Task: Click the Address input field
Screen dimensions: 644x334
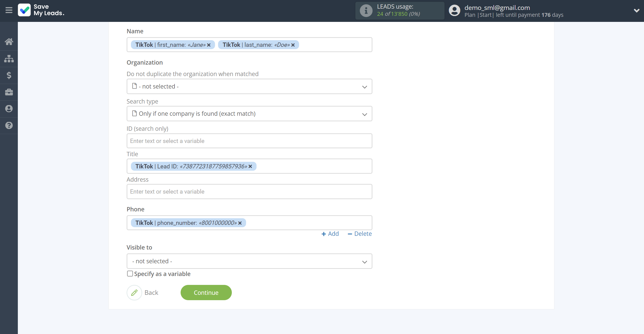Action: pos(249,192)
